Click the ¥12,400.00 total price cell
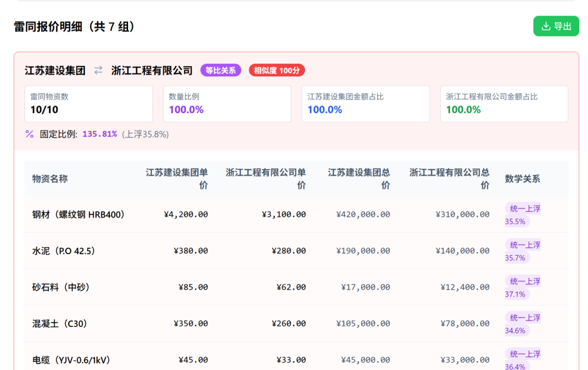This screenshot has height=370, width=588. coord(465,287)
